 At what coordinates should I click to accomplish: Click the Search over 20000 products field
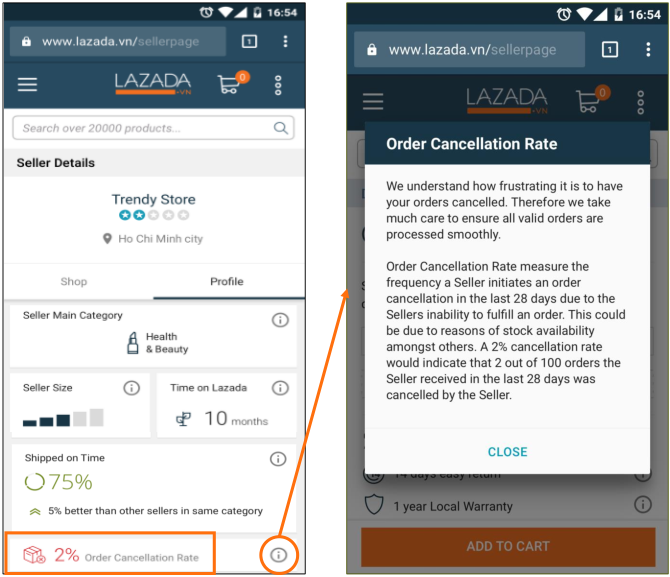(153, 128)
